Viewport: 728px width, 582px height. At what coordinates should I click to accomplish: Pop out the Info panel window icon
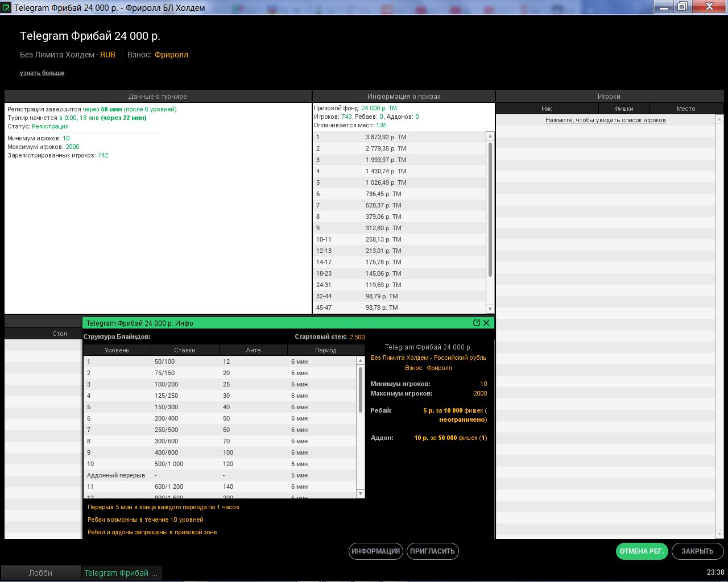[x=477, y=323]
